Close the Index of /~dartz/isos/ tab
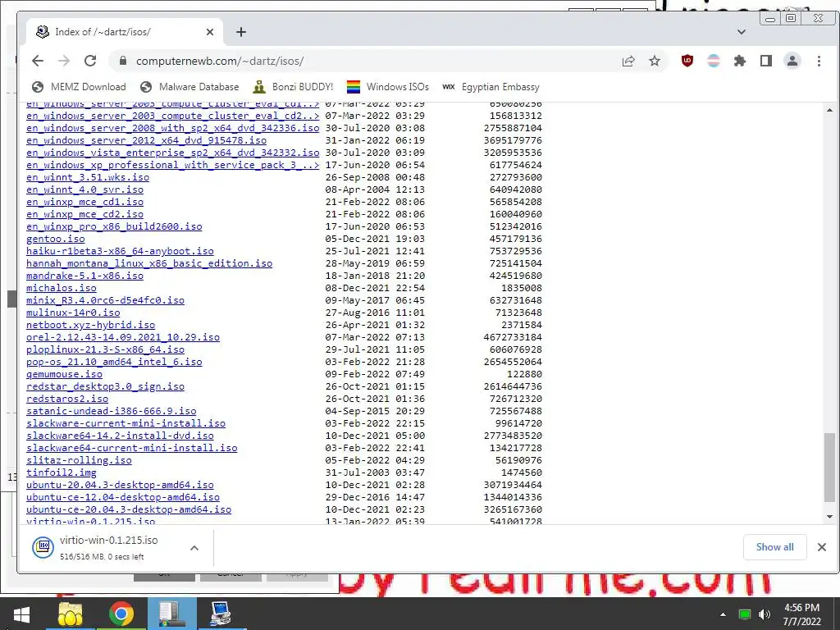840x630 pixels. (x=210, y=32)
